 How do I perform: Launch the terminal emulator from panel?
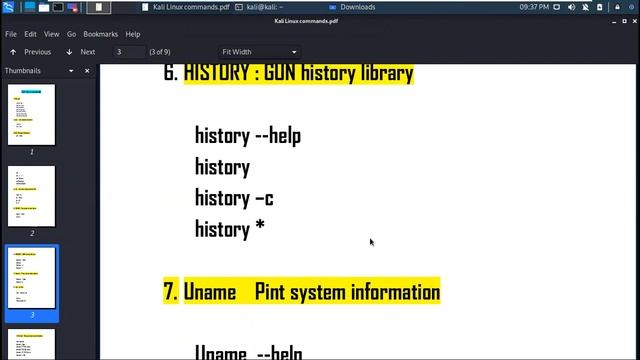coord(58,7)
